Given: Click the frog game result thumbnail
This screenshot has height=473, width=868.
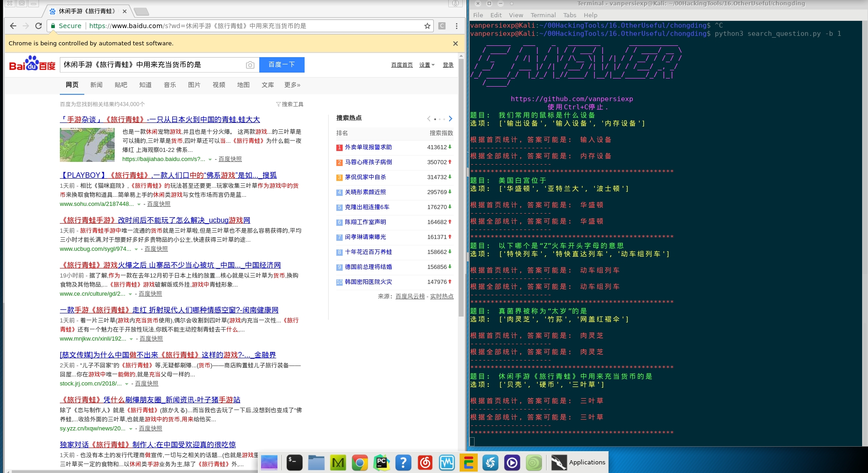Looking at the screenshot, I should pos(87,145).
